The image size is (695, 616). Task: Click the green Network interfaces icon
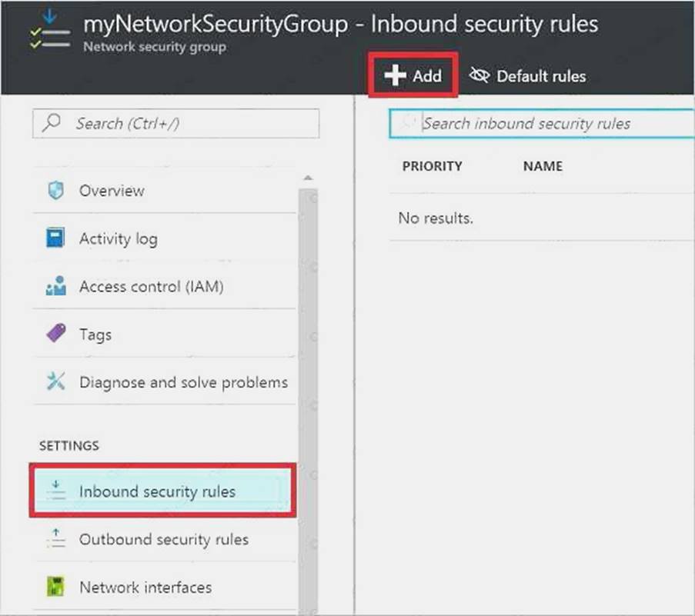click(56, 586)
